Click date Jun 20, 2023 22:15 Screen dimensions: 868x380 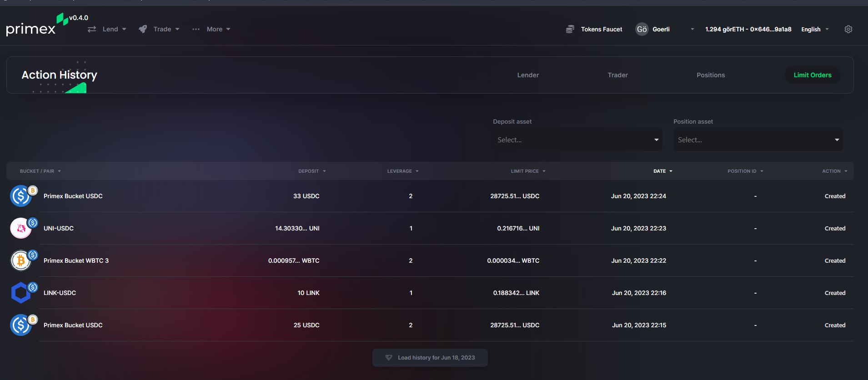(639, 325)
